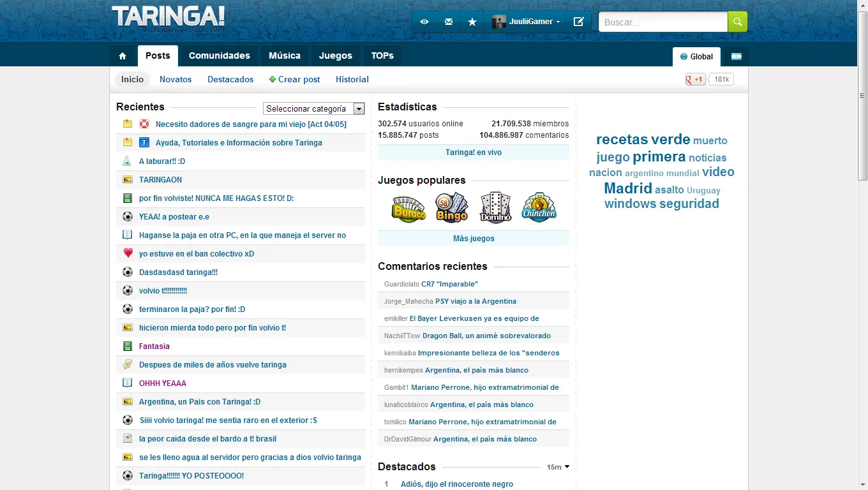
Task: Go to Novatos section
Action: tap(176, 79)
